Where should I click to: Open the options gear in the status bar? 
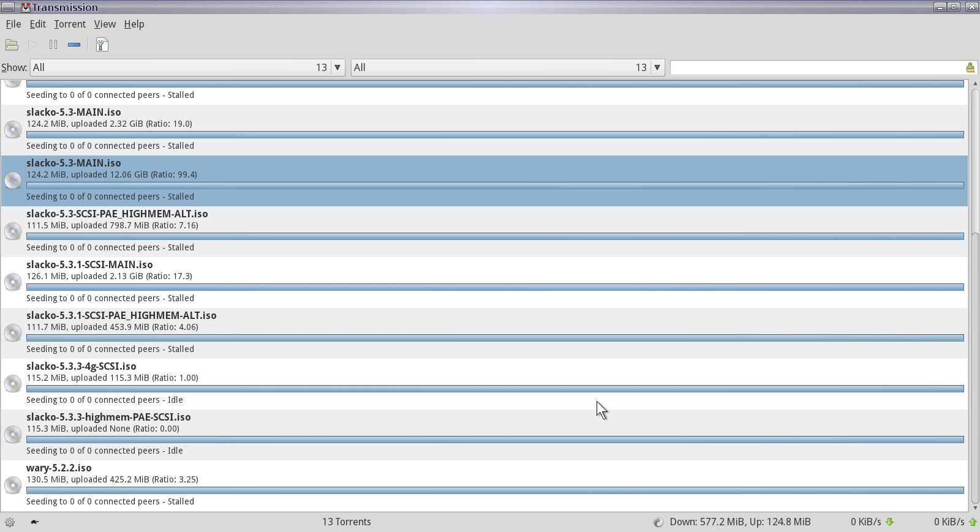(10, 522)
